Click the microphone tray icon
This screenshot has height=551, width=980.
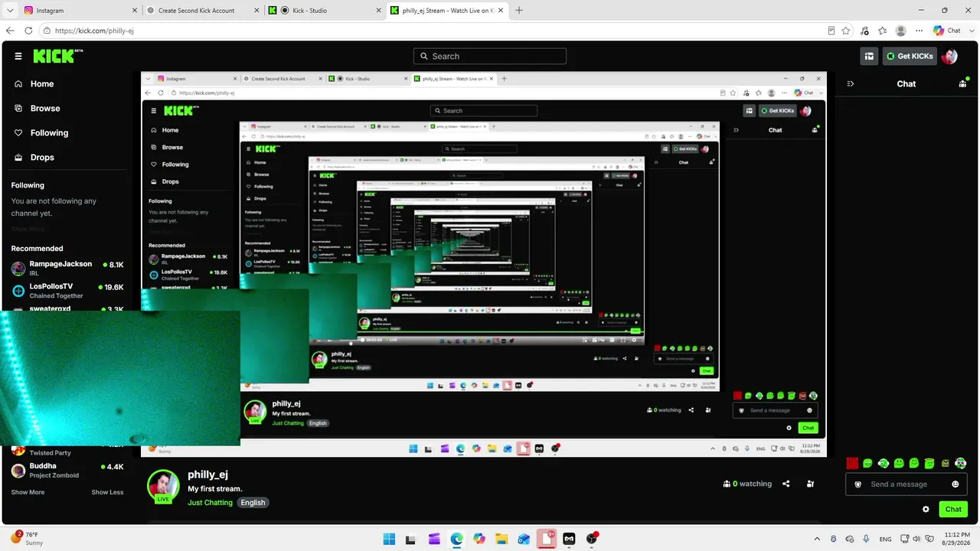coord(866,539)
